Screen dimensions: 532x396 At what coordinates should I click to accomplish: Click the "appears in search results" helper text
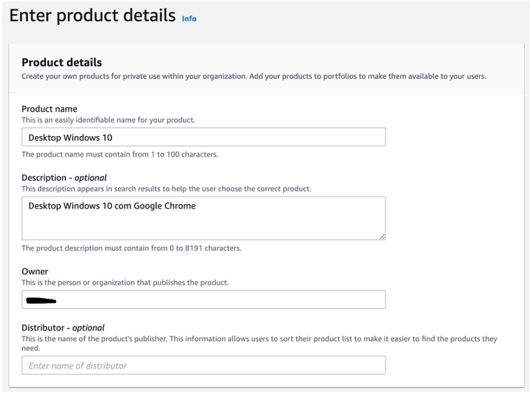coord(166,189)
